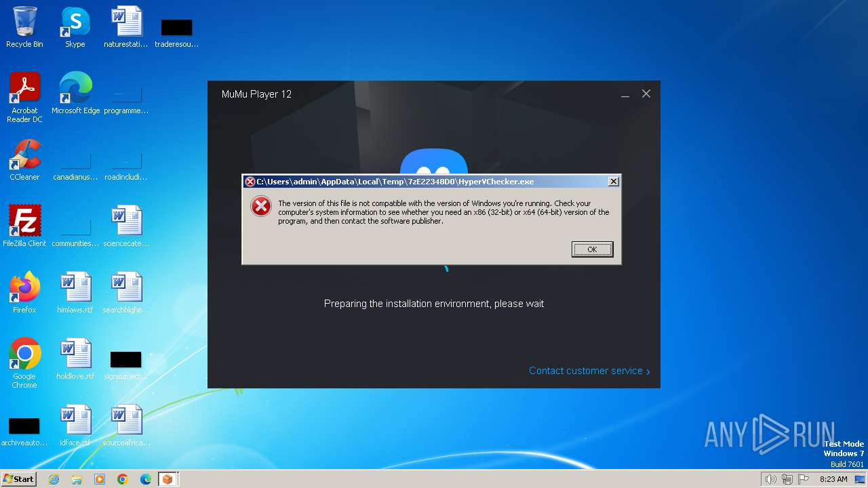Viewport: 868px width, 488px height.
Task: Close the MuMu Player 12 installer window
Action: click(646, 94)
